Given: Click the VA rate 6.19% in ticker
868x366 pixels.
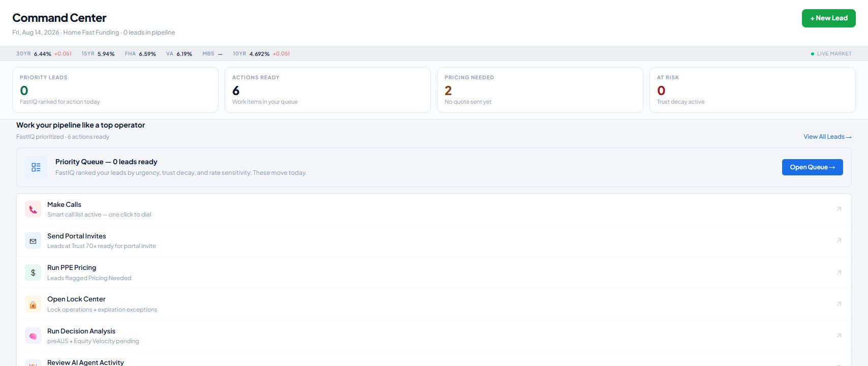Looking at the screenshot, I should [184, 54].
